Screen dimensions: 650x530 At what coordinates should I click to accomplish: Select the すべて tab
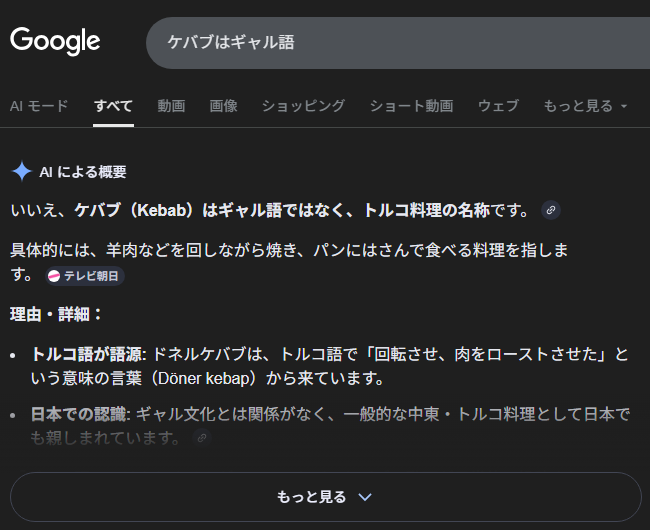pyautogui.click(x=113, y=105)
